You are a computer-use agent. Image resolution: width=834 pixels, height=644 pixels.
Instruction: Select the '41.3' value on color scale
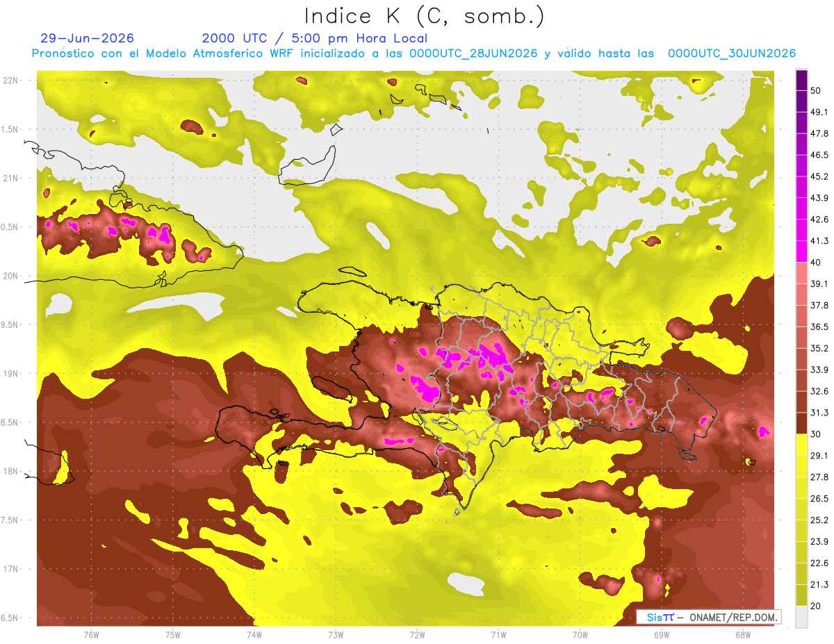819,241
